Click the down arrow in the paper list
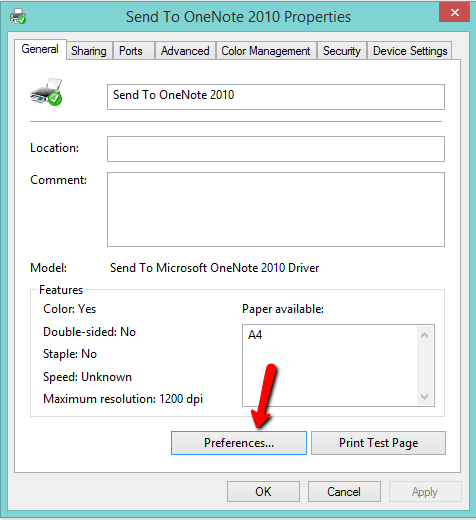The width and height of the screenshot is (476, 520). pos(424,397)
